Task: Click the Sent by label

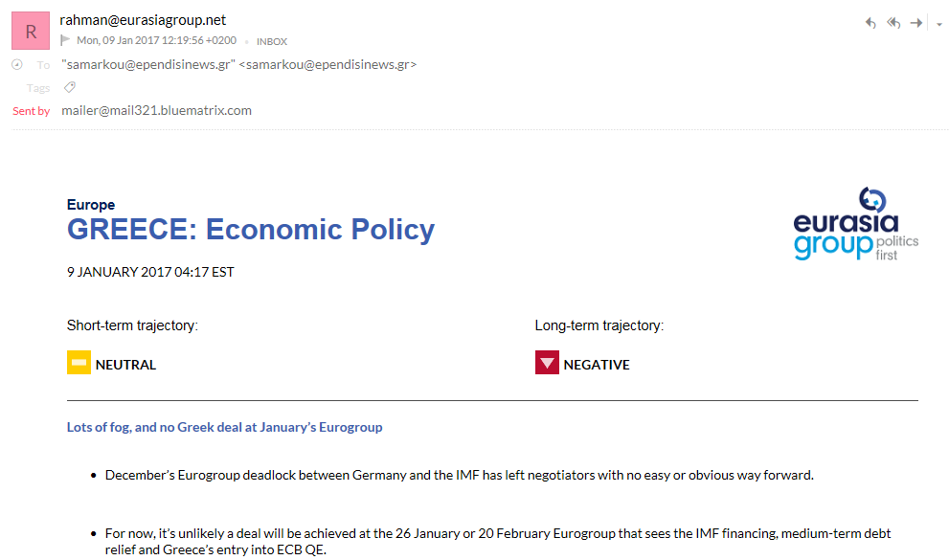Action: [x=31, y=111]
